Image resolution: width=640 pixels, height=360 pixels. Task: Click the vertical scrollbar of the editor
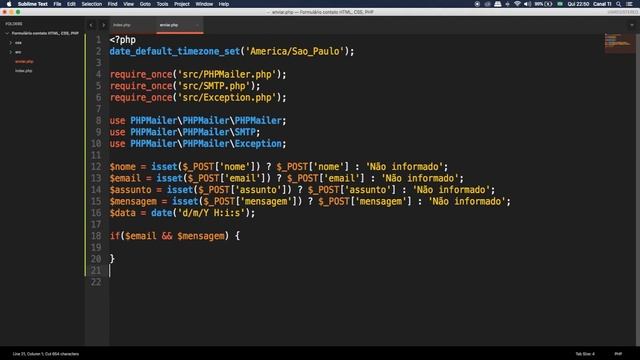[x=638, y=190]
